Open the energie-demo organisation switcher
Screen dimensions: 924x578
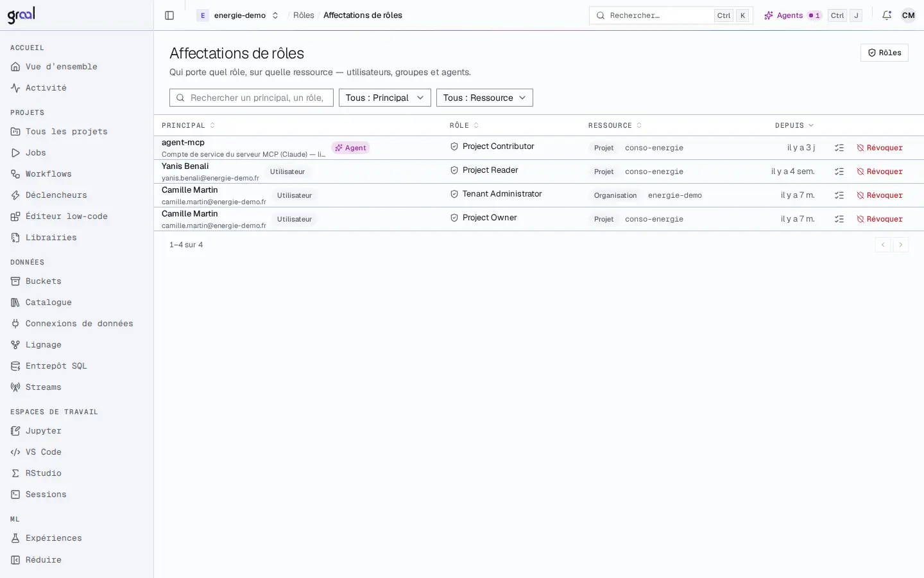click(x=238, y=15)
